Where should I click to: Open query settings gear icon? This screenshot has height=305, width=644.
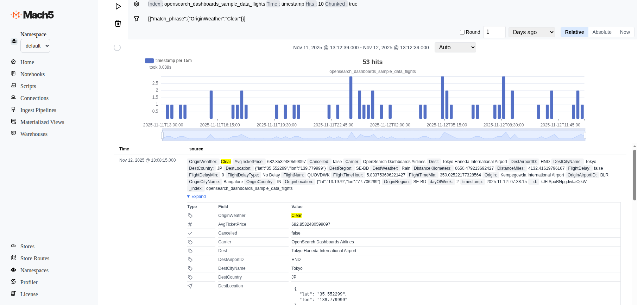[137, 4]
